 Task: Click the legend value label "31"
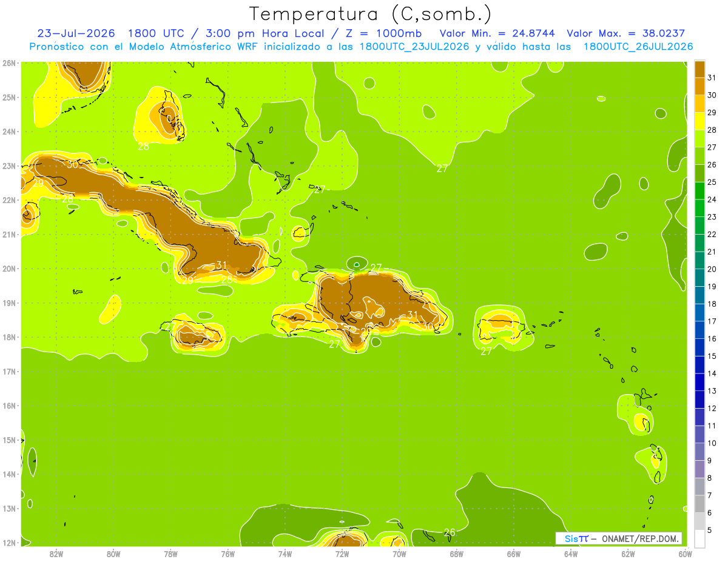tap(712, 77)
